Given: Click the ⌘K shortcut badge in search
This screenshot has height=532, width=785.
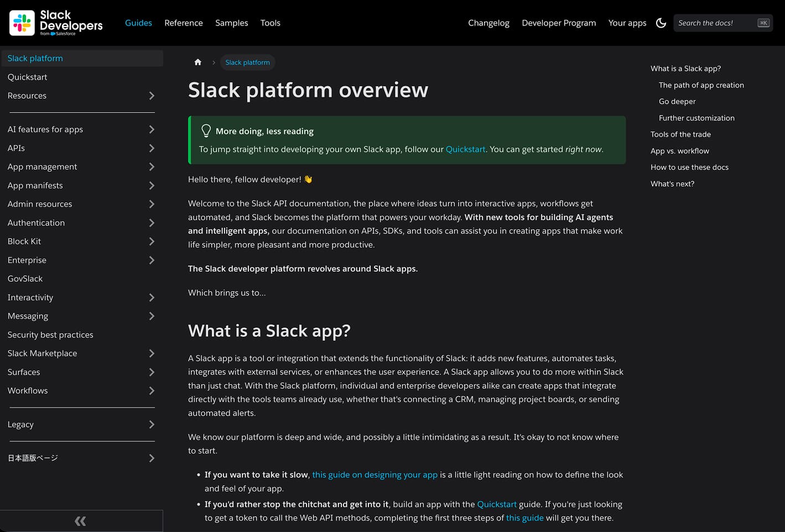Looking at the screenshot, I should 763,23.
